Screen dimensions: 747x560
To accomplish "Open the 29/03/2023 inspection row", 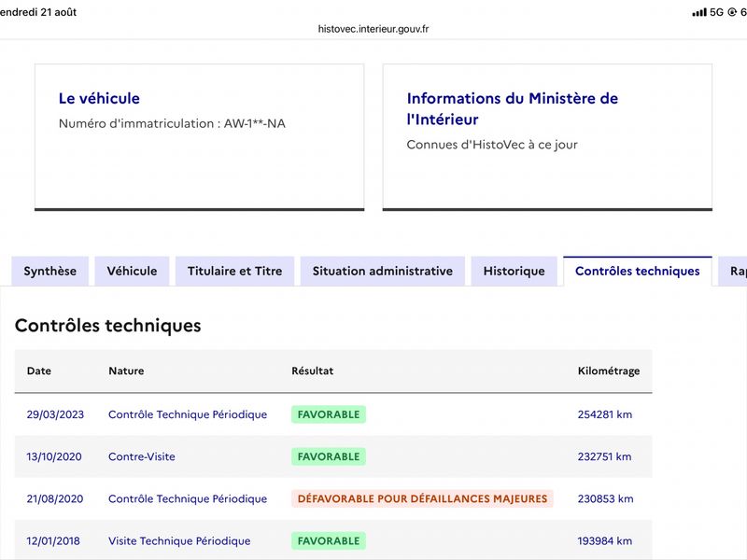I will pos(333,414).
